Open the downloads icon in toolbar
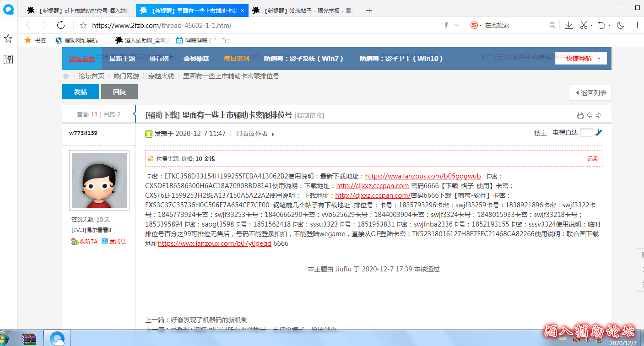 coord(568,25)
